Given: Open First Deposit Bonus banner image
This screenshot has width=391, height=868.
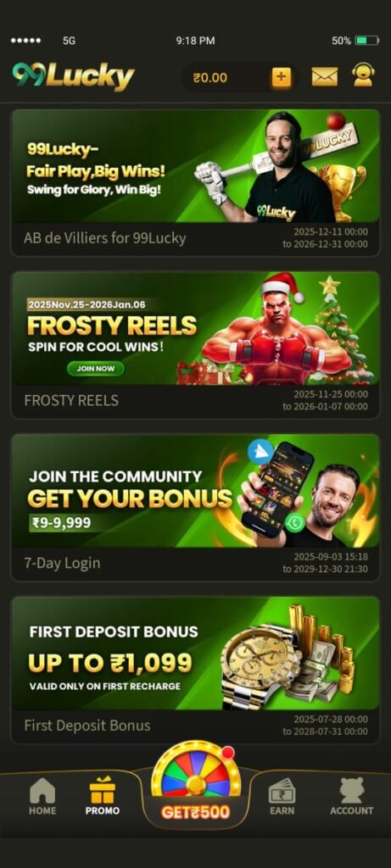Looking at the screenshot, I should click(x=195, y=654).
